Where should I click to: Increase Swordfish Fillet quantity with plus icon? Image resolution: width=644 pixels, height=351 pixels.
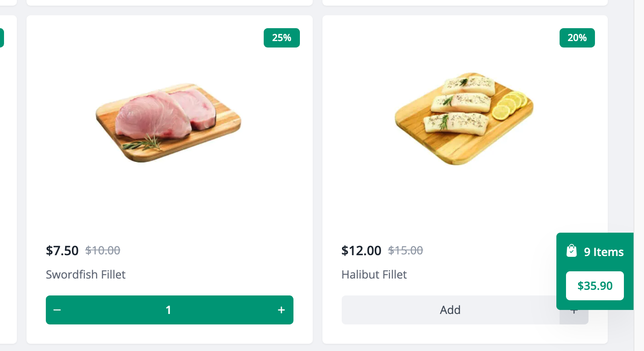[281, 310]
